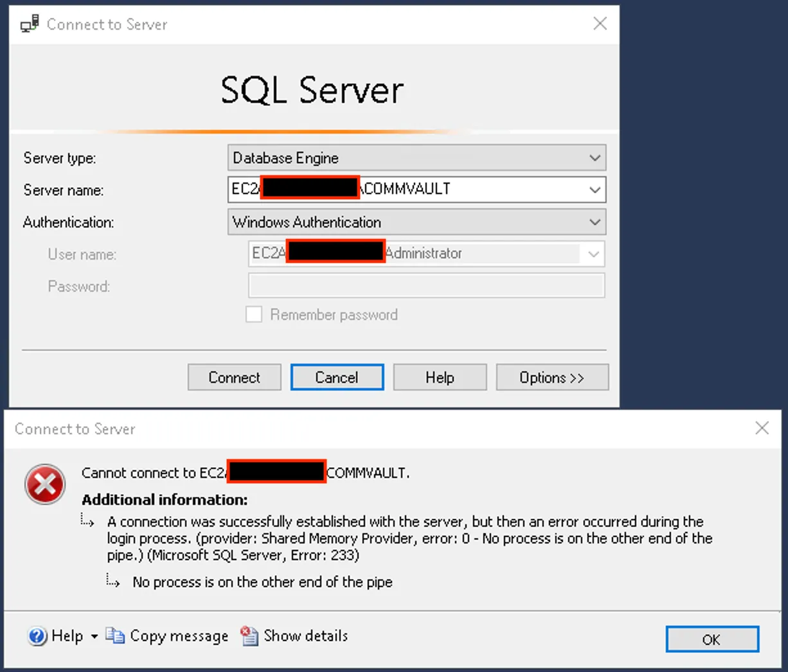Viewport: 788px width, 672px height.
Task: Click the 'SQL Server' banner heading
Action: 312,89
